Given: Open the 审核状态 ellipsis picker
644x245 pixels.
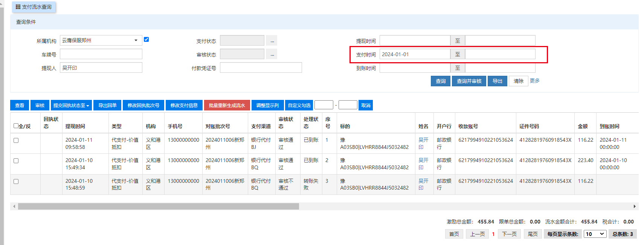Looking at the screenshot, I should [x=272, y=54].
